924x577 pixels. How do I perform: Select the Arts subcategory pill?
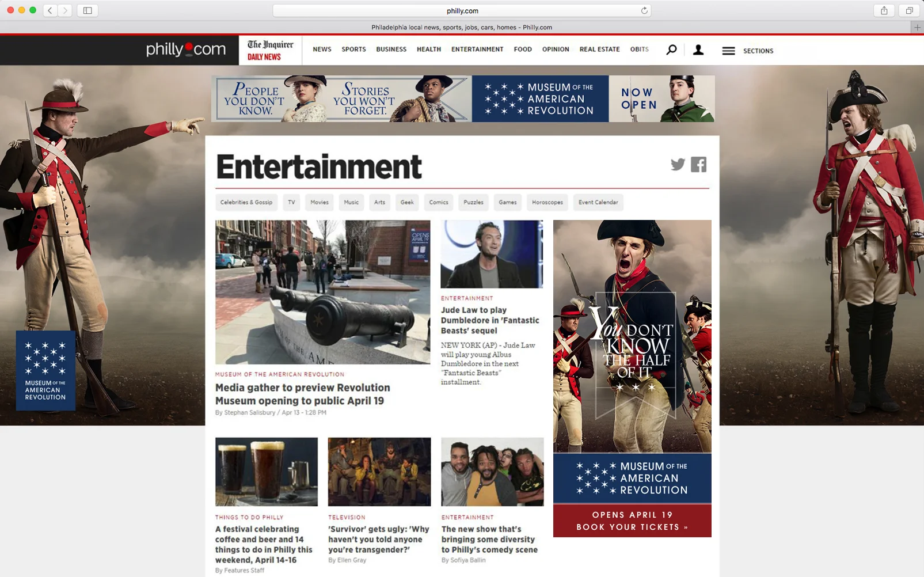tap(379, 202)
